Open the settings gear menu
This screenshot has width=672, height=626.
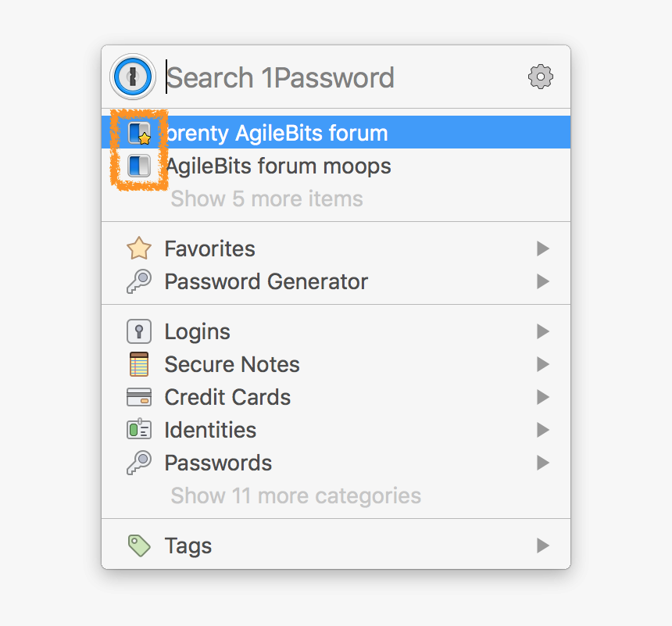(x=541, y=77)
